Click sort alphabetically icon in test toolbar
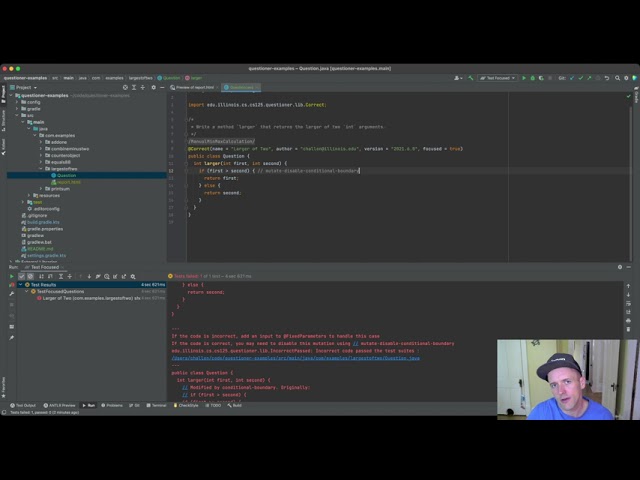Viewport: 640px width, 480px height. [41, 276]
